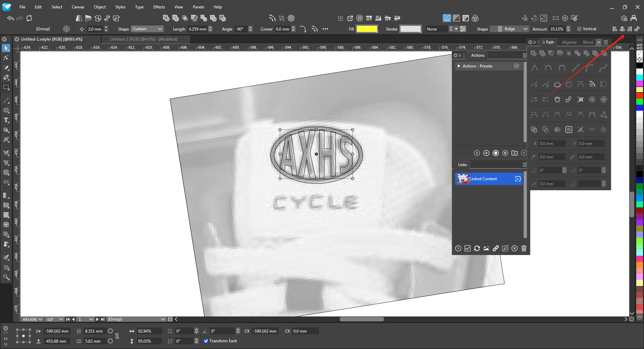Open the Shape Custom dropdown
Image resolution: width=644 pixels, height=349 pixels.
point(147,29)
